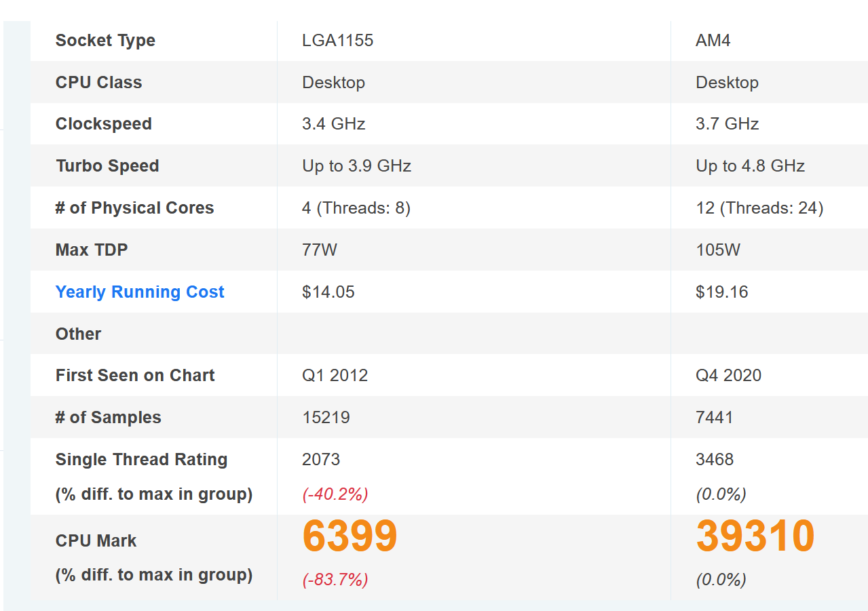
Task: Click the $14.05 yearly cost value
Action: tap(328, 292)
